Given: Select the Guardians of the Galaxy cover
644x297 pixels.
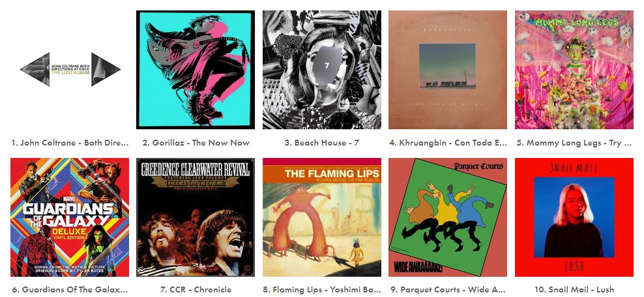Looking at the screenshot, I should [x=70, y=217].
